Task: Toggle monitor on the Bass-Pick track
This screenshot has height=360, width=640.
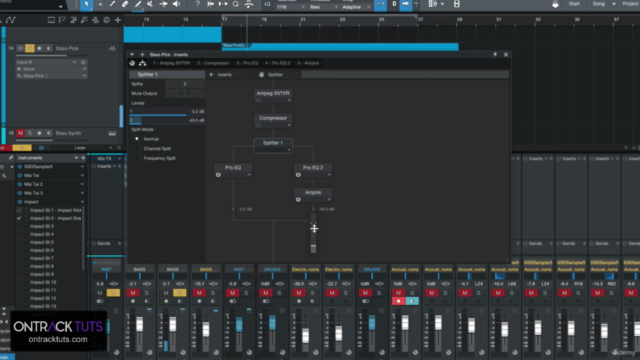Action: (x=49, y=48)
